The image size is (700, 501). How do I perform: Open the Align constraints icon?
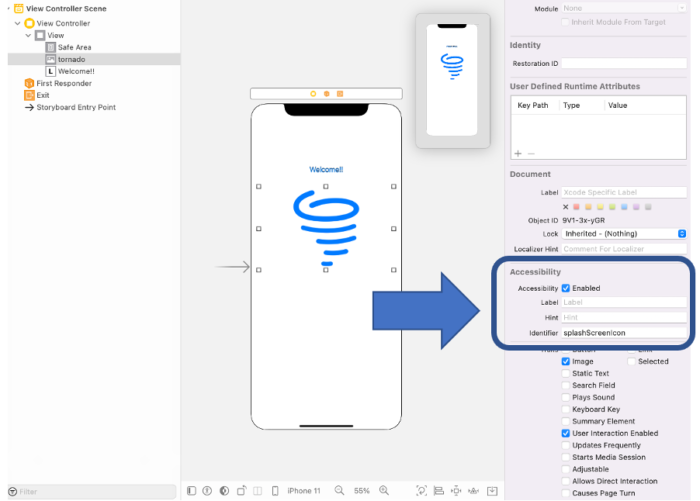coord(439,491)
